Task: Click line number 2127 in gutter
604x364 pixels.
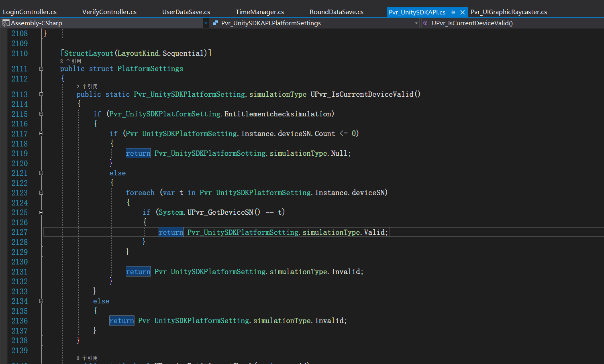Action: (x=20, y=232)
